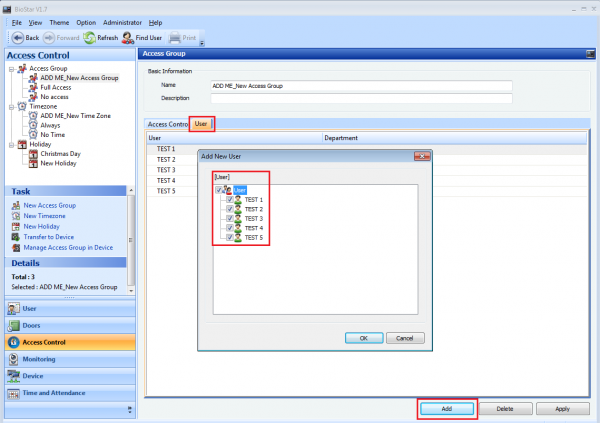Click the Full Access group icon
Screen dimensions: 600x423
(x=33, y=87)
